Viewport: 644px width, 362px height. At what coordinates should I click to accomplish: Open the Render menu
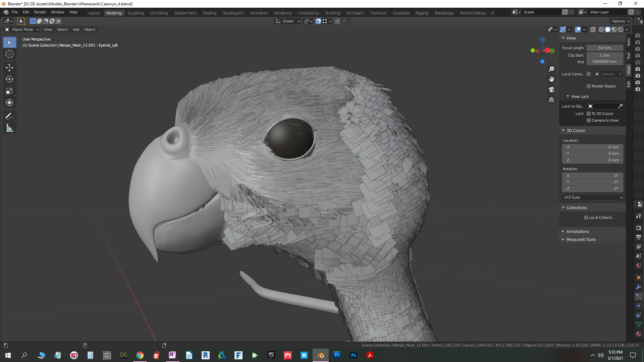[x=40, y=12]
